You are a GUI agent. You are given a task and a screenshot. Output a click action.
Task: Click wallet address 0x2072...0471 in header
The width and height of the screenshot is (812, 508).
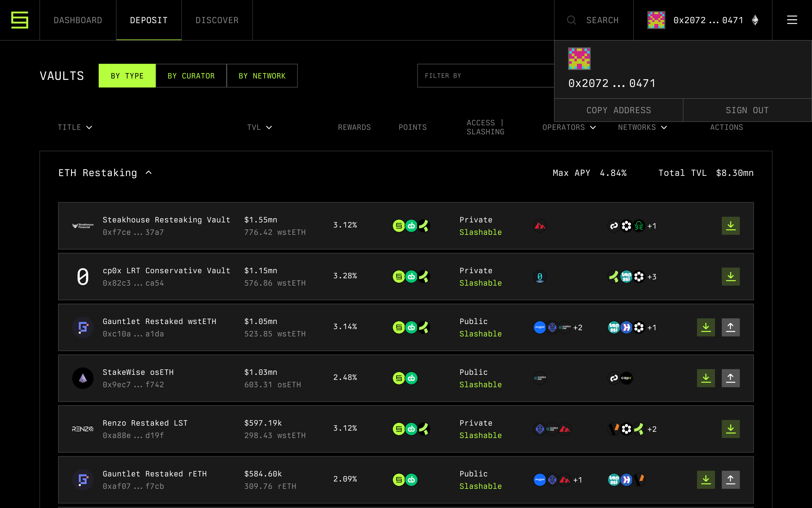708,20
